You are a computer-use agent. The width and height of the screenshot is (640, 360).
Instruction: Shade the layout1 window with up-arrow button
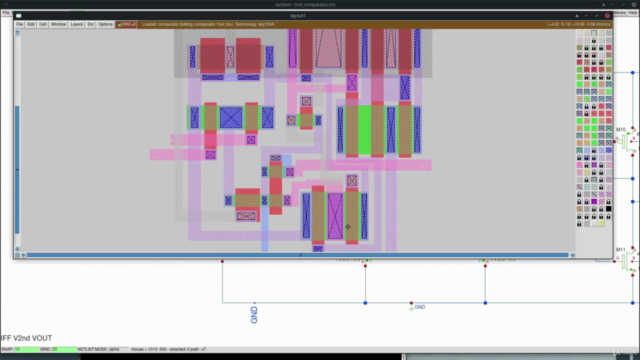577,16
